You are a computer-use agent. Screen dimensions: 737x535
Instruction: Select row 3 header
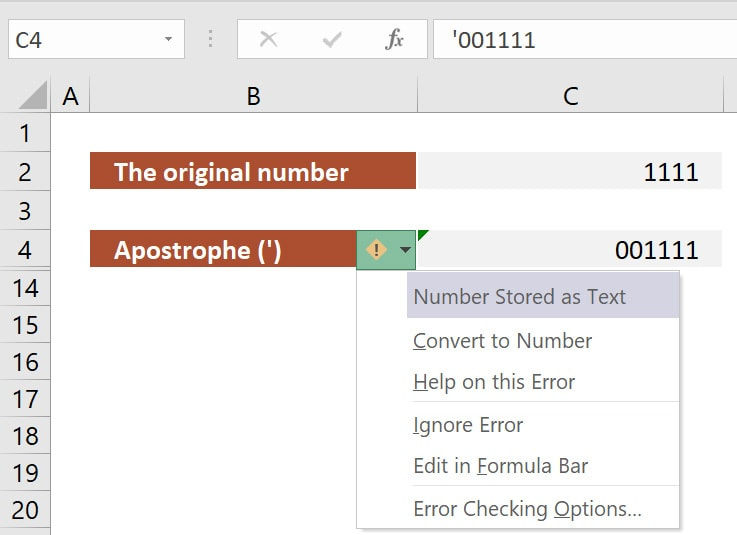pyautogui.click(x=25, y=211)
